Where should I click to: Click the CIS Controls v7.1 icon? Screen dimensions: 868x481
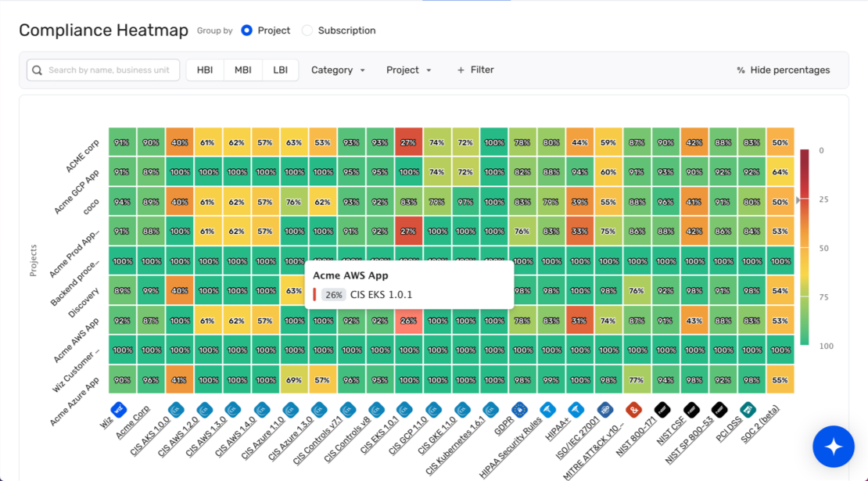(348, 410)
